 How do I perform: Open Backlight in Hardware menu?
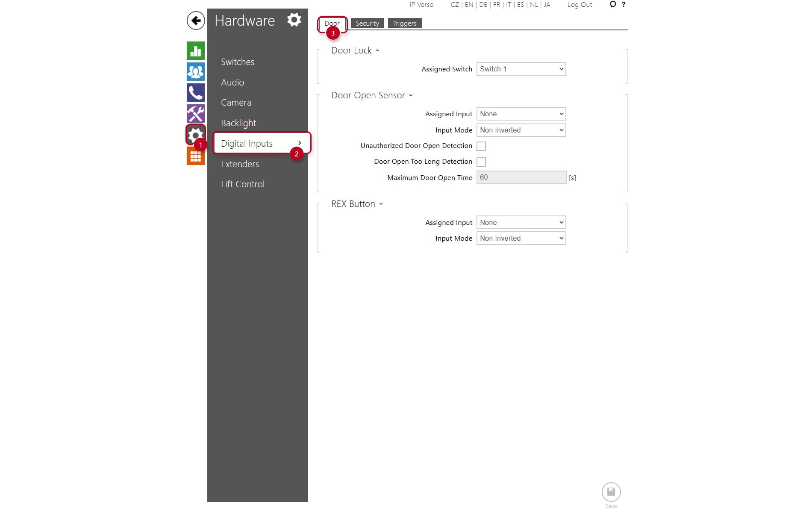(238, 123)
